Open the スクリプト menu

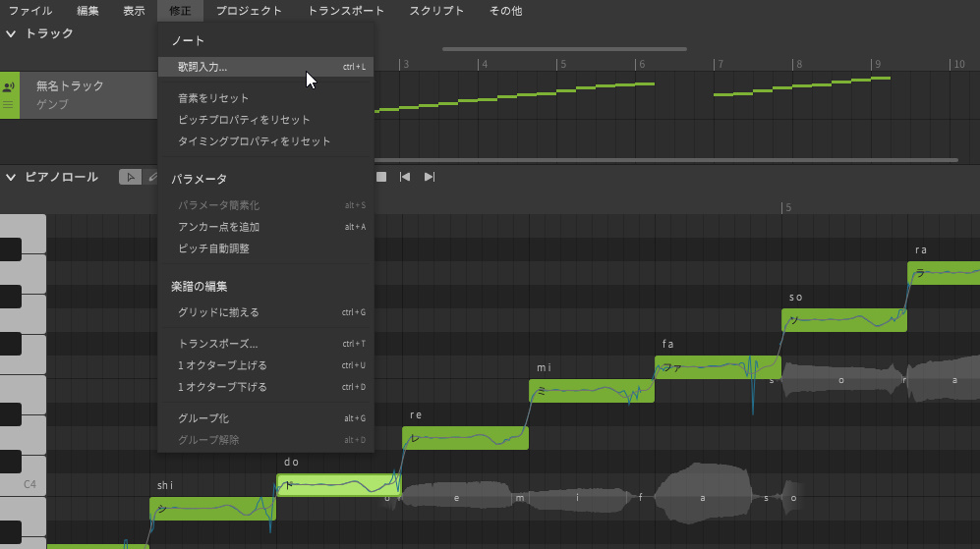tap(436, 11)
